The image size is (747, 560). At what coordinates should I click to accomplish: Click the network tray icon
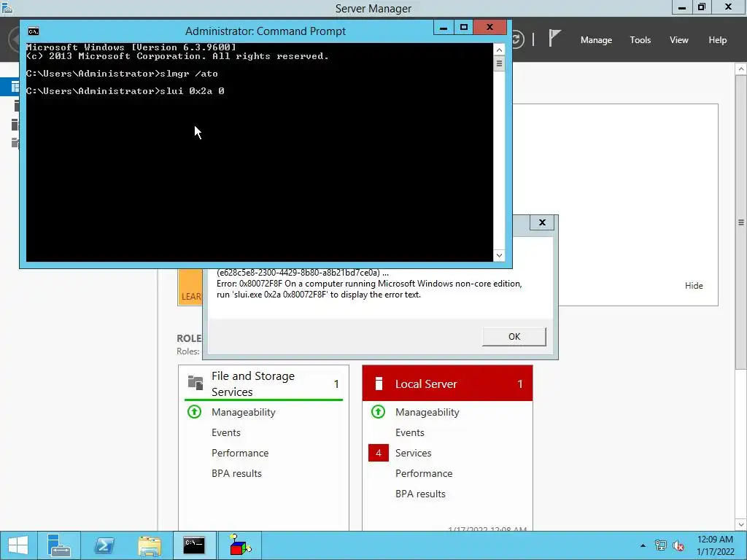click(x=660, y=545)
